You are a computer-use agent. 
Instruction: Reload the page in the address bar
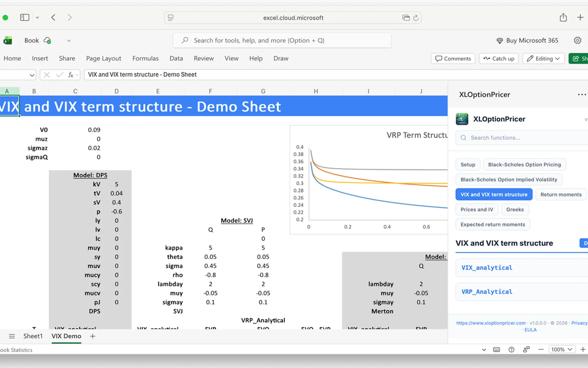pos(416,18)
